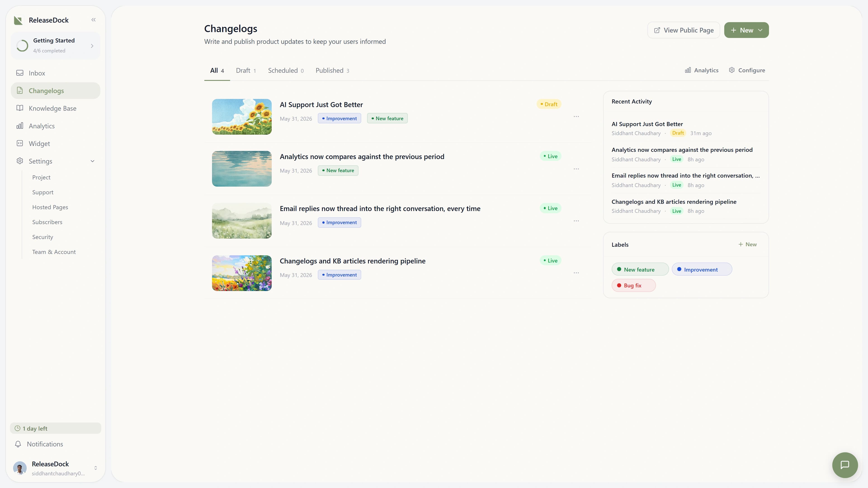
Task: Open more options for AI Support post
Action: pyautogui.click(x=576, y=117)
